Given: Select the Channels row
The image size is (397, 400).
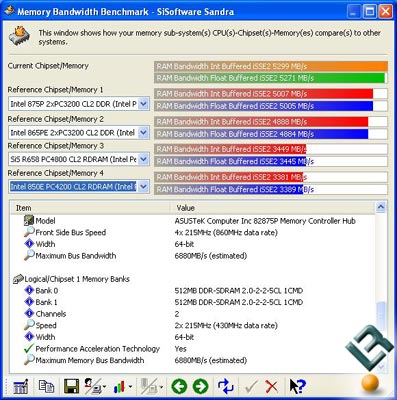Looking at the screenshot, I should click(x=192, y=314).
